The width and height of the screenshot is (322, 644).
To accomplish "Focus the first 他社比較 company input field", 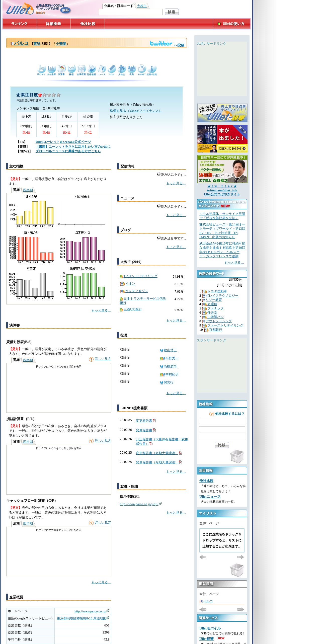I will pos(222,422).
